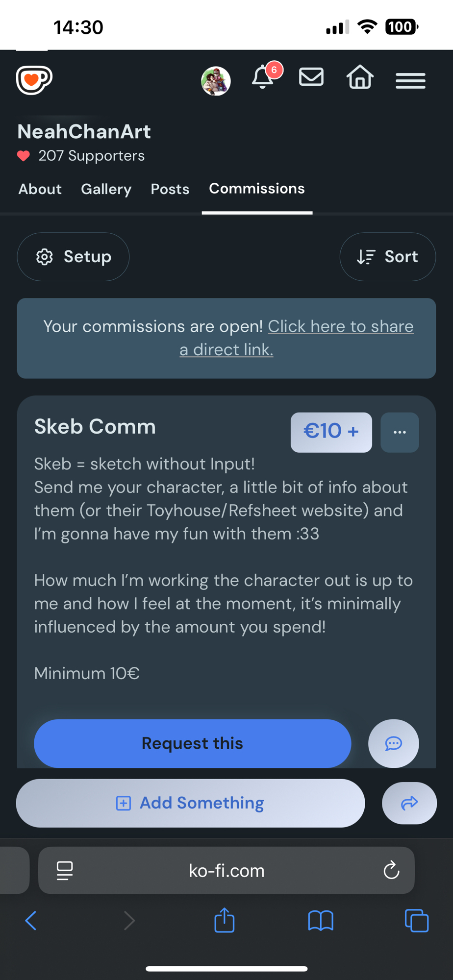Open the profile avatar picture
The image size is (453, 980).
point(216,81)
